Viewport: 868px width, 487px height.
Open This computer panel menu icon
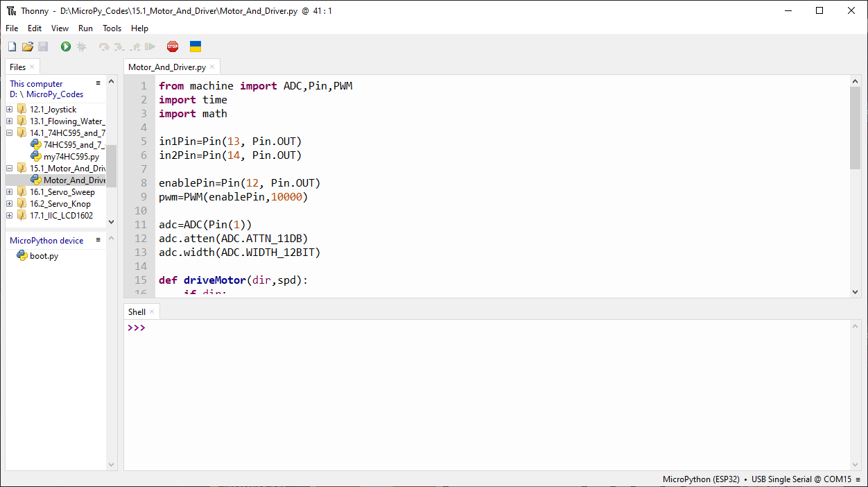(x=98, y=83)
